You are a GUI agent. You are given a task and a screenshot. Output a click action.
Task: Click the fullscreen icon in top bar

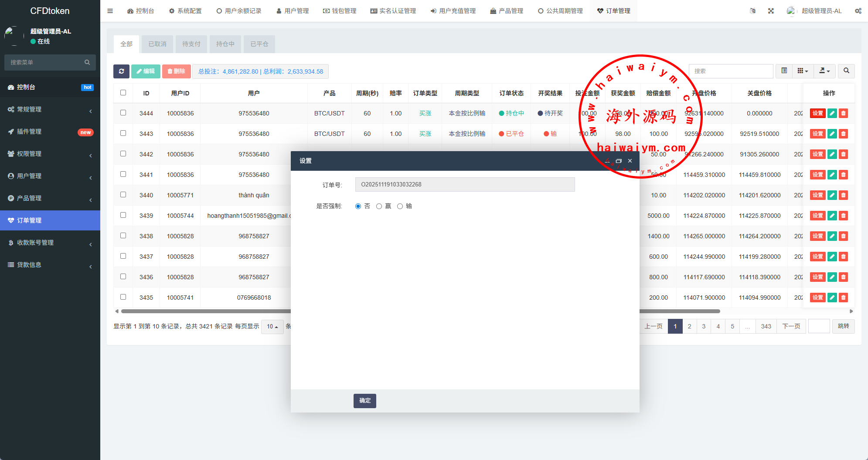pyautogui.click(x=771, y=11)
